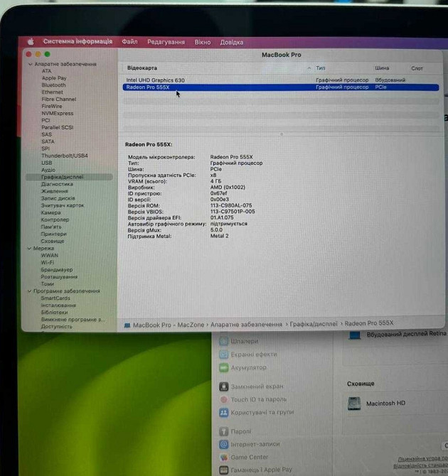This screenshot has width=448, height=476.
Task: Select Wi-Fi in the sidebar
Action: (48, 262)
